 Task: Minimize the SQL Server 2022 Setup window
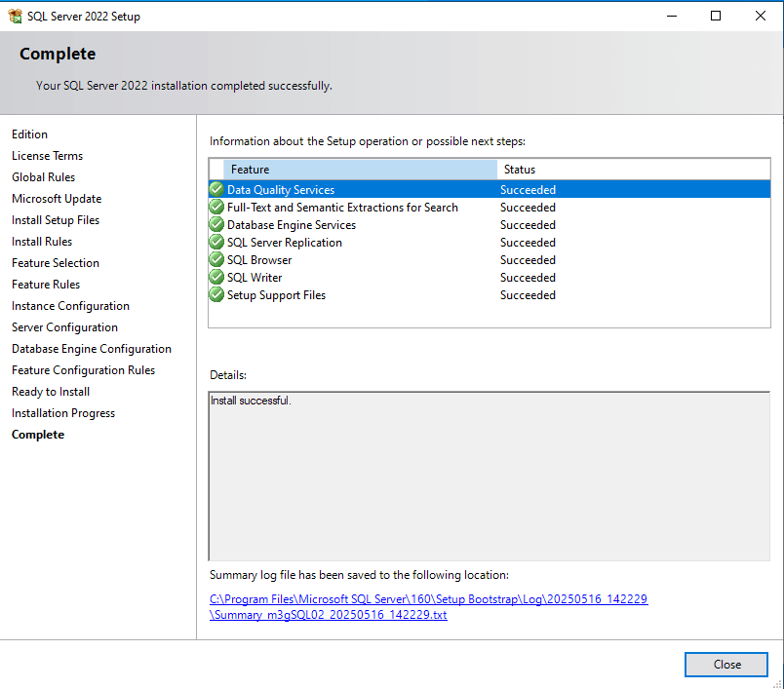pyautogui.click(x=672, y=16)
